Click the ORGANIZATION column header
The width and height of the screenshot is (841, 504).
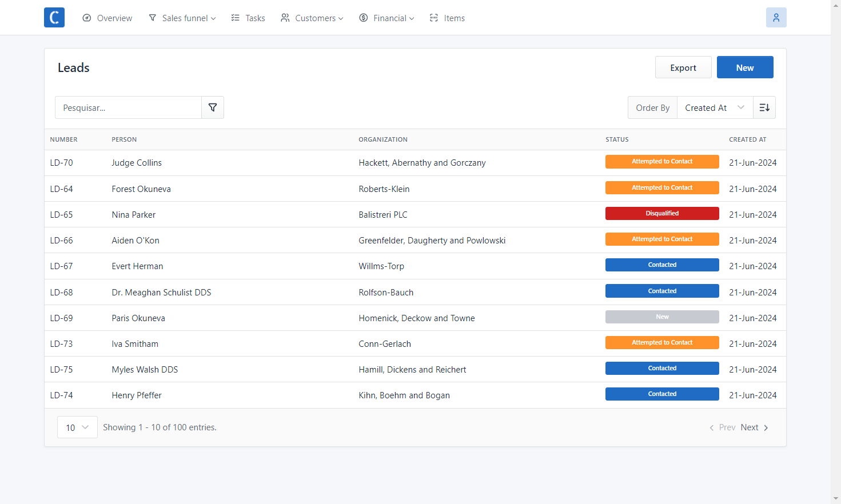tap(383, 139)
